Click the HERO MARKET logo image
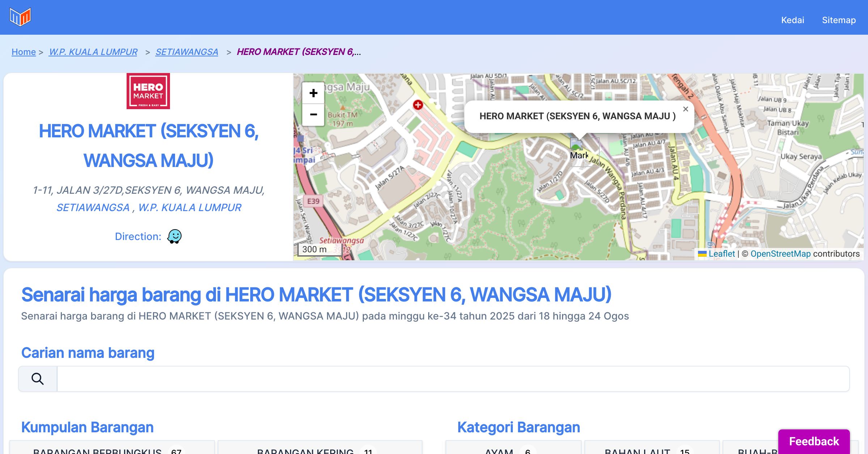Image resolution: width=868 pixels, height=454 pixels. 148,91
